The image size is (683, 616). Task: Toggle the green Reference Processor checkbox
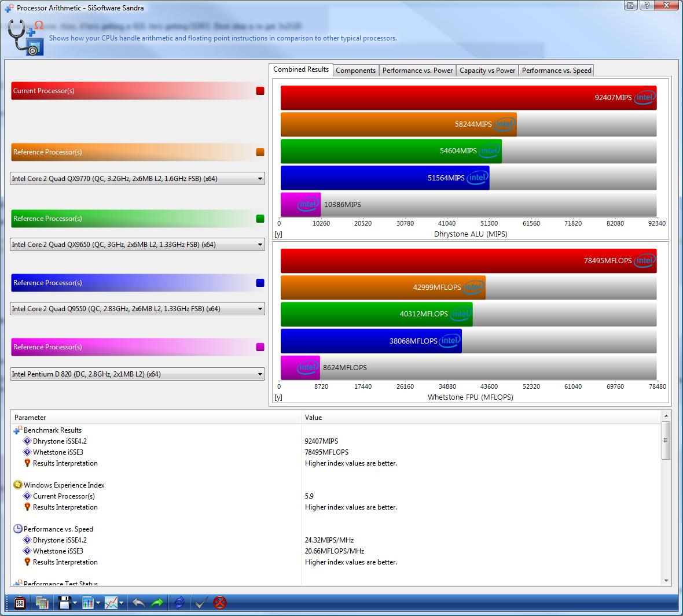point(260,219)
